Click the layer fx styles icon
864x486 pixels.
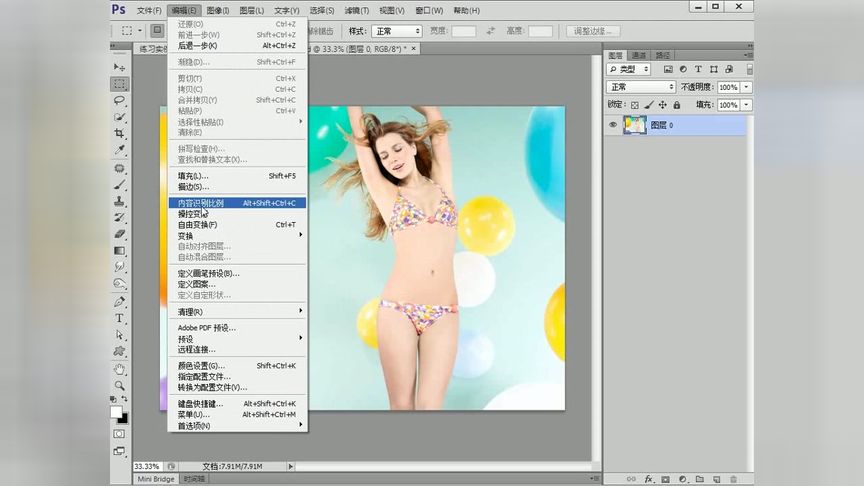coord(648,479)
